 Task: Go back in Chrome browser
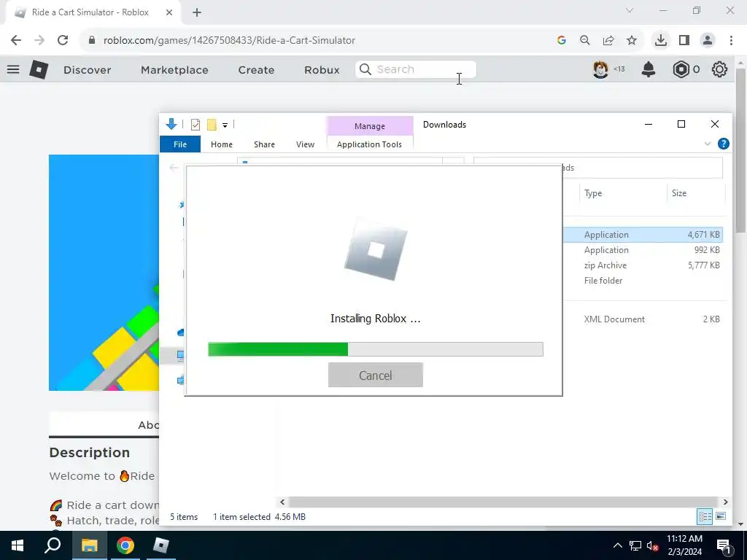pyautogui.click(x=16, y=41)
